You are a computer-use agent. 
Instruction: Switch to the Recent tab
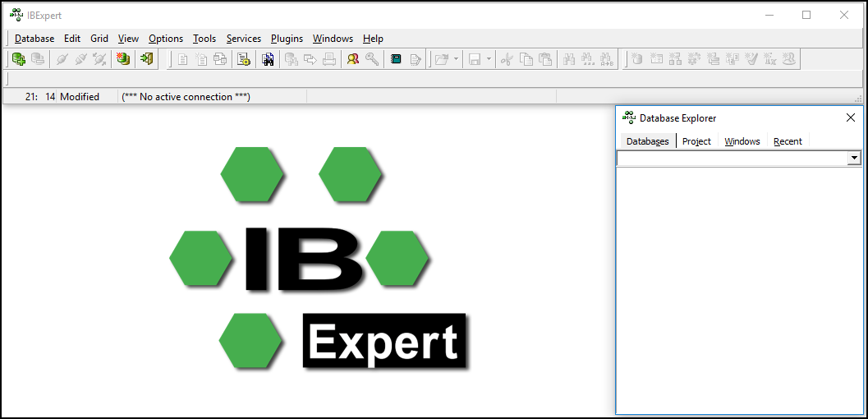pos(788,141)
